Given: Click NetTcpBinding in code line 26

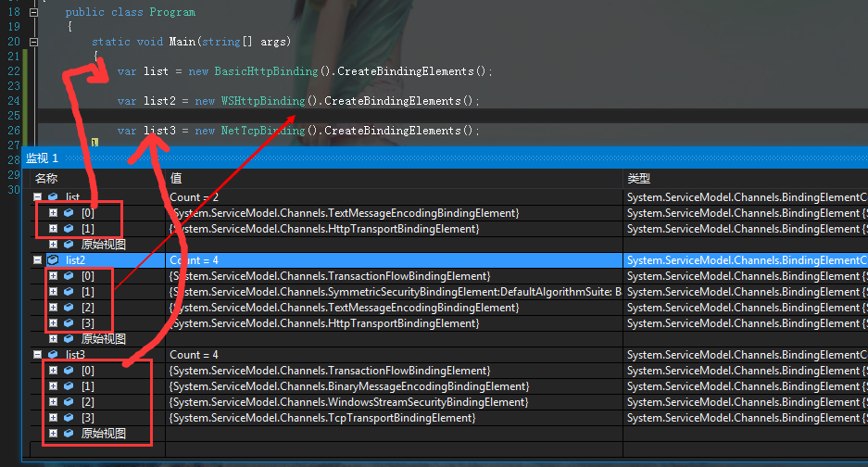Looking at the screenshot, I should tap(263, 131).
